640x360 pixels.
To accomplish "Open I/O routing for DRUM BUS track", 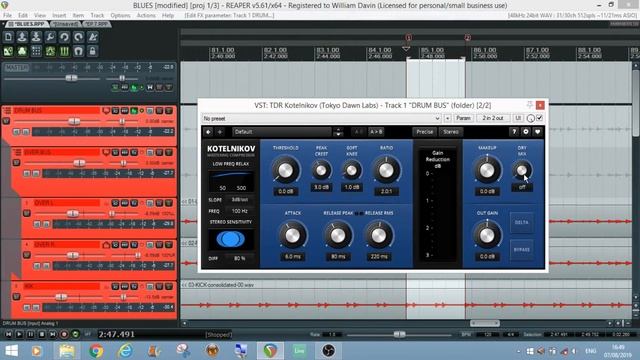I will coord(116,111).
